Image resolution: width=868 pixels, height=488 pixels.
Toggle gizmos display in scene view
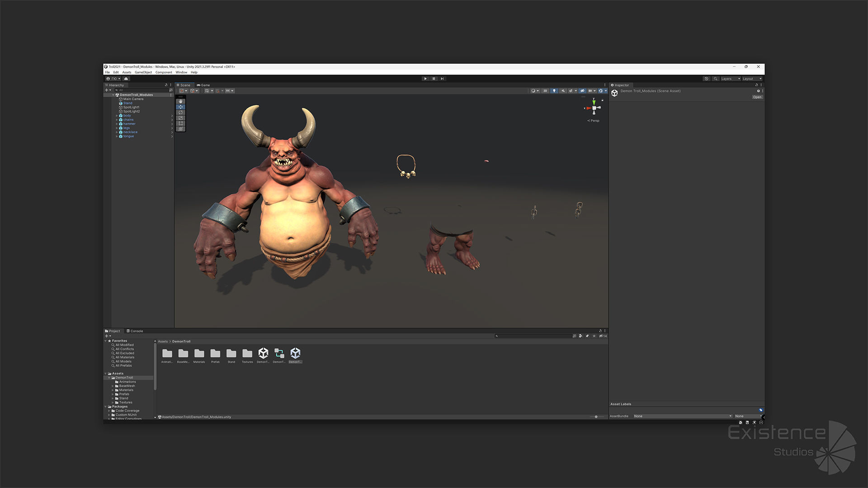pyautogui.click(x=600, y=91)
